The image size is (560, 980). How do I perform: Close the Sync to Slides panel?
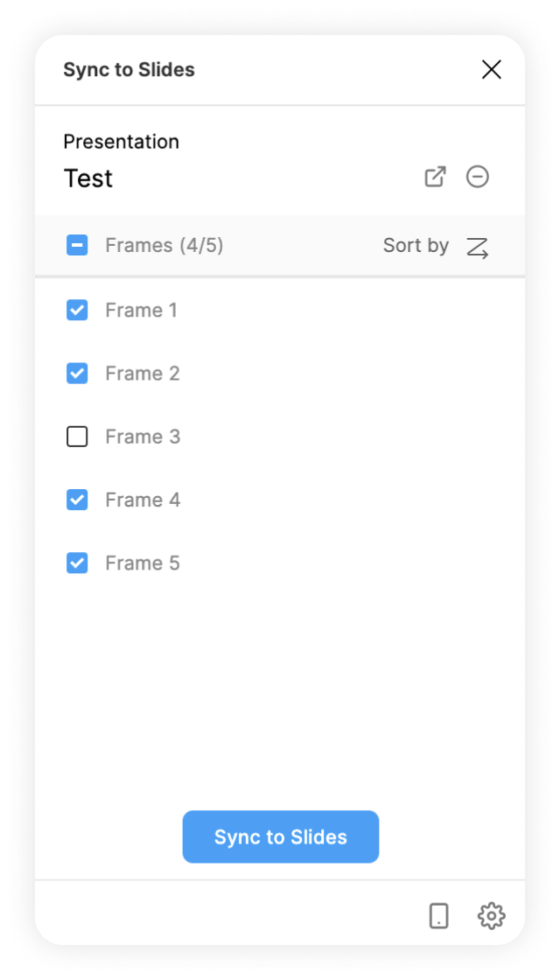[x=492, y=70]
